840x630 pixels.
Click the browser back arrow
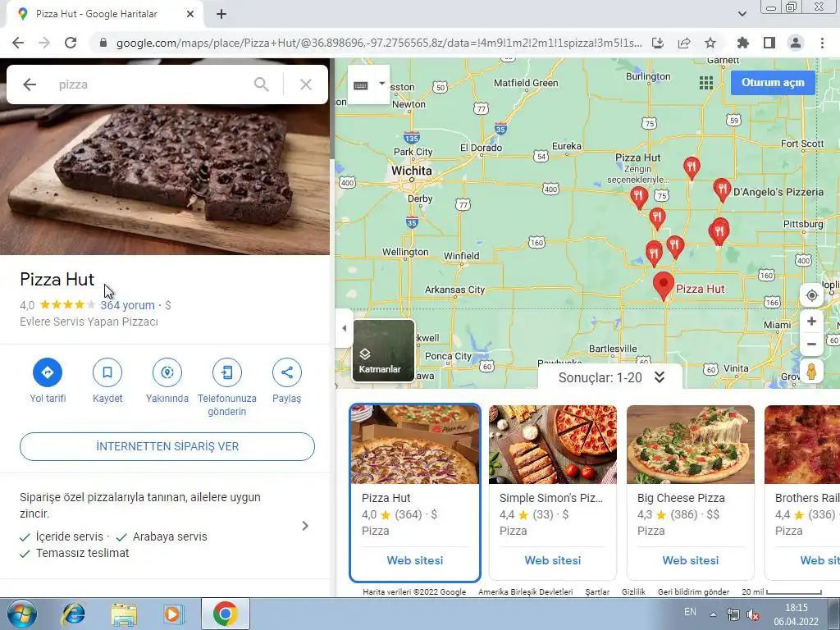click(18, 43)
